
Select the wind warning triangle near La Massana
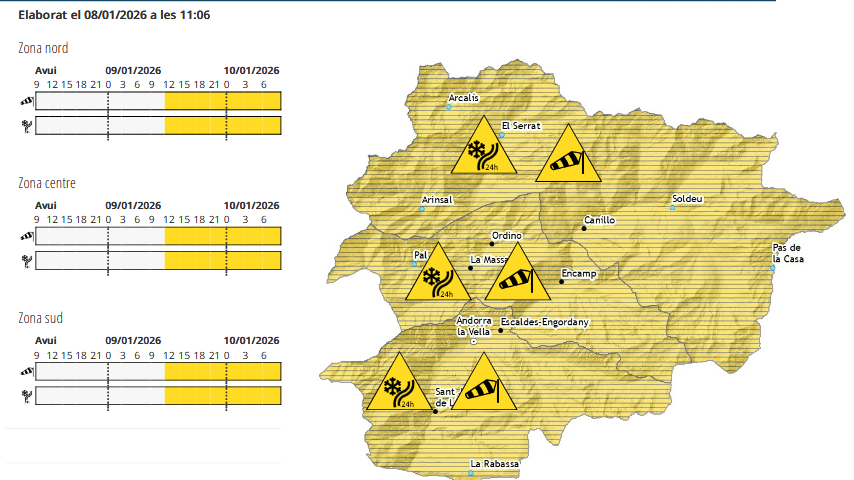(x=517, y=277)
